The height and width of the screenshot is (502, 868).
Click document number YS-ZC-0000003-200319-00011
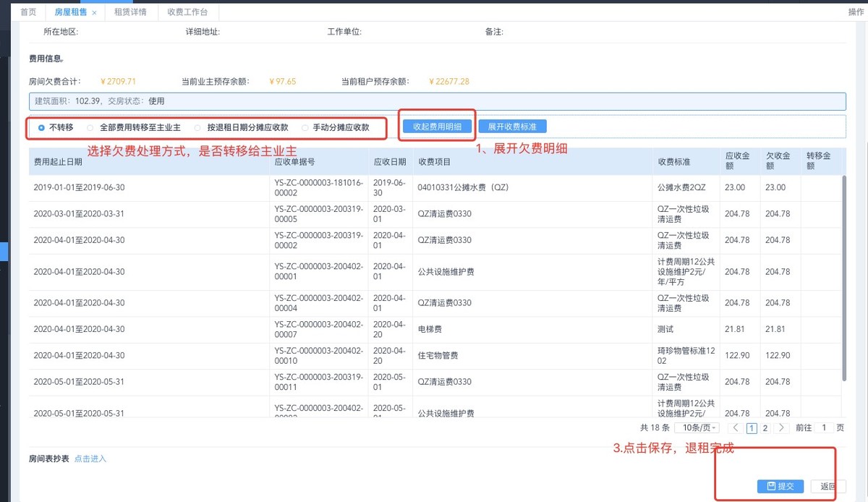[x=319, y=382]
